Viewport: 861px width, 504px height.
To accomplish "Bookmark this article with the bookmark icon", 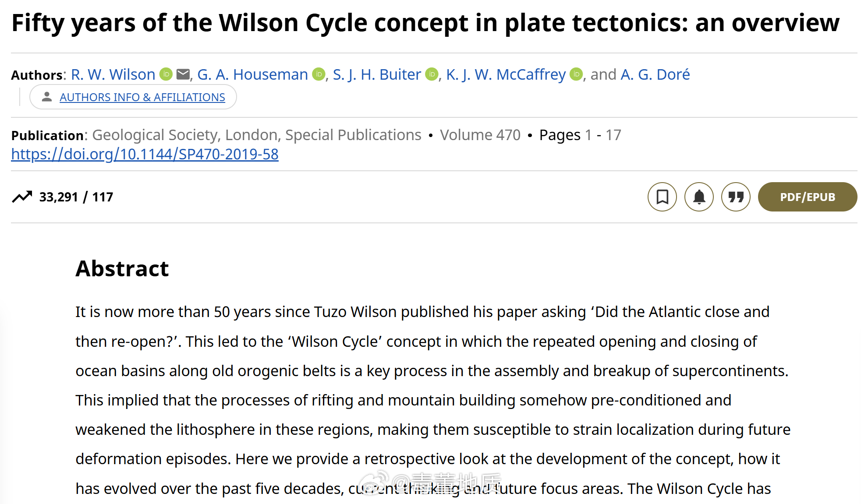I will tap(662, 197).
